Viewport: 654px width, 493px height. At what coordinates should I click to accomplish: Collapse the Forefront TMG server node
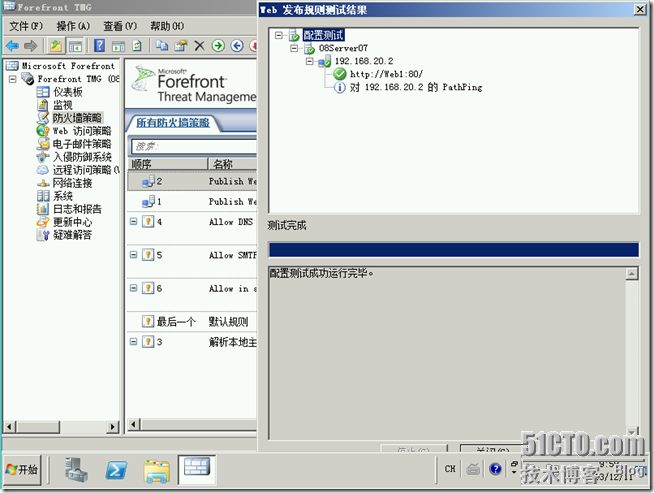(x=13, y=79)
